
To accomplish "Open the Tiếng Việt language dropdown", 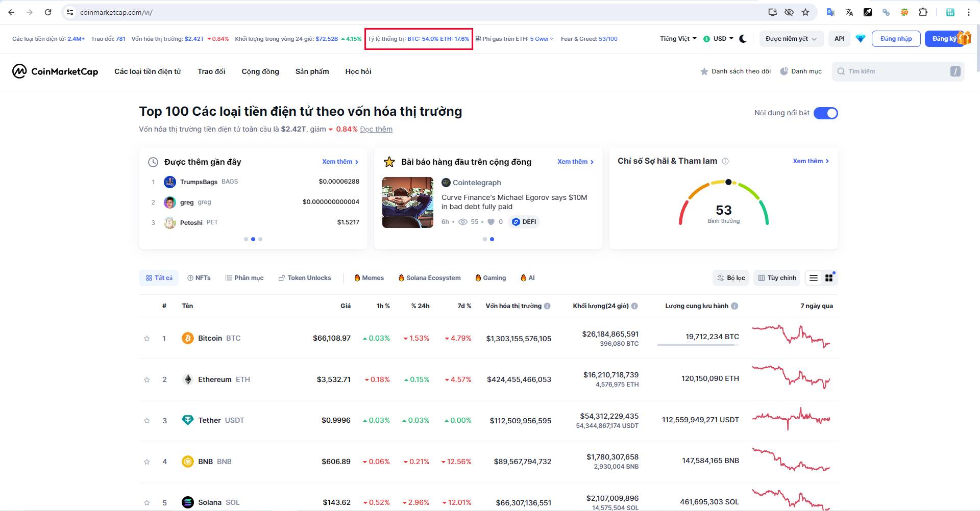I will (x=678, y=39).
